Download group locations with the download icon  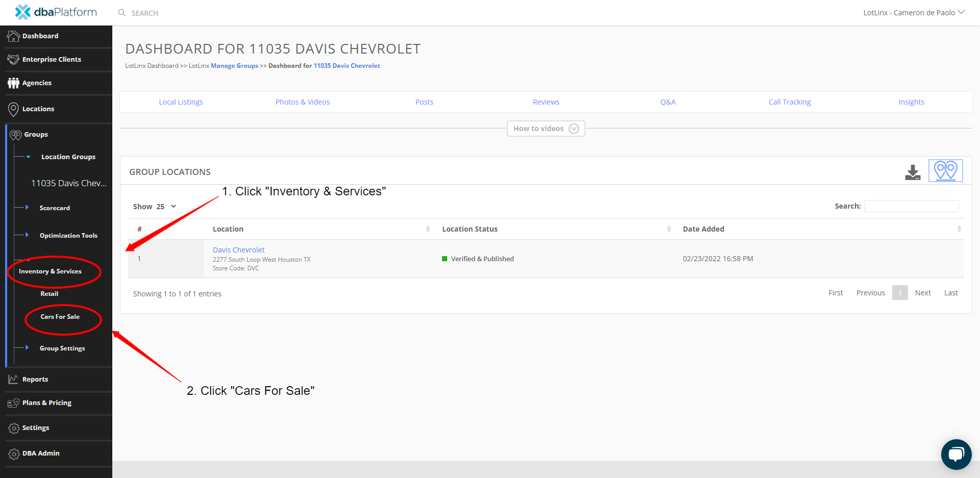click(x=913, y=172)
